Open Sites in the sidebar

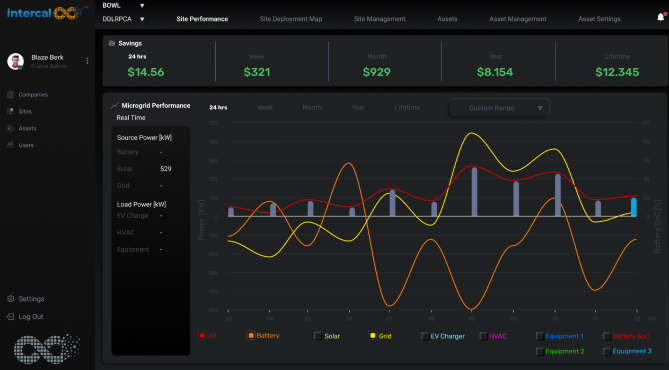pos(25,111)
